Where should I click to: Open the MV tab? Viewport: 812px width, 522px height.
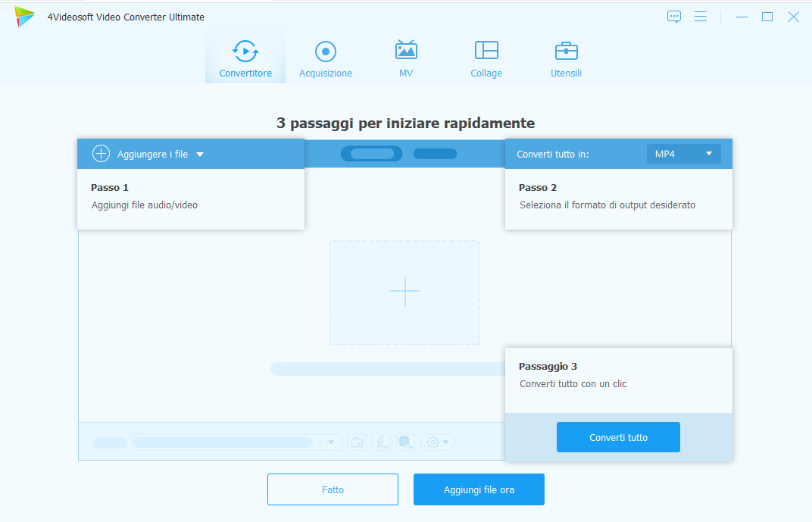coord(406,59)
